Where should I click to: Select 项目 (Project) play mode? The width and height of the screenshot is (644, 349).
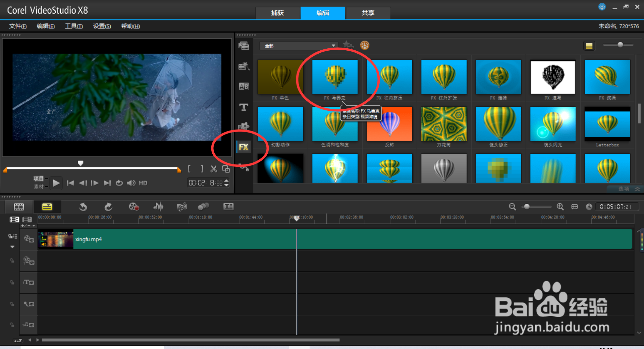point(38,179)
